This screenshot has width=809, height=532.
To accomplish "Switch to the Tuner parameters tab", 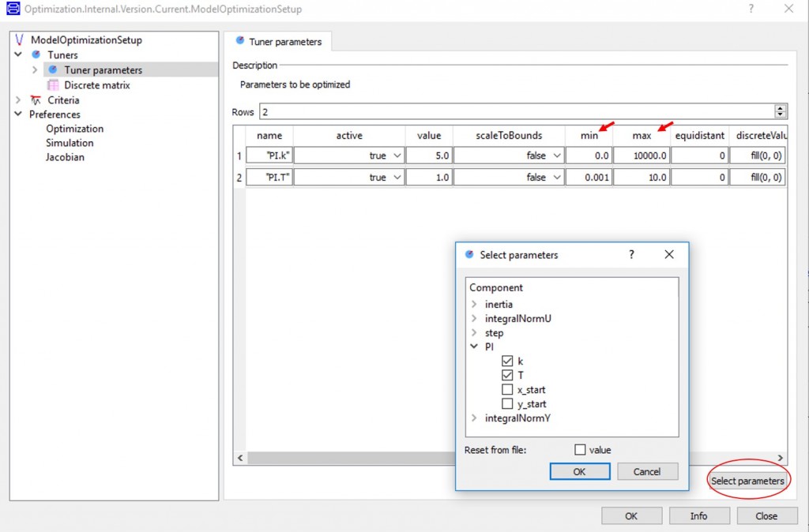I will [278, 41].
